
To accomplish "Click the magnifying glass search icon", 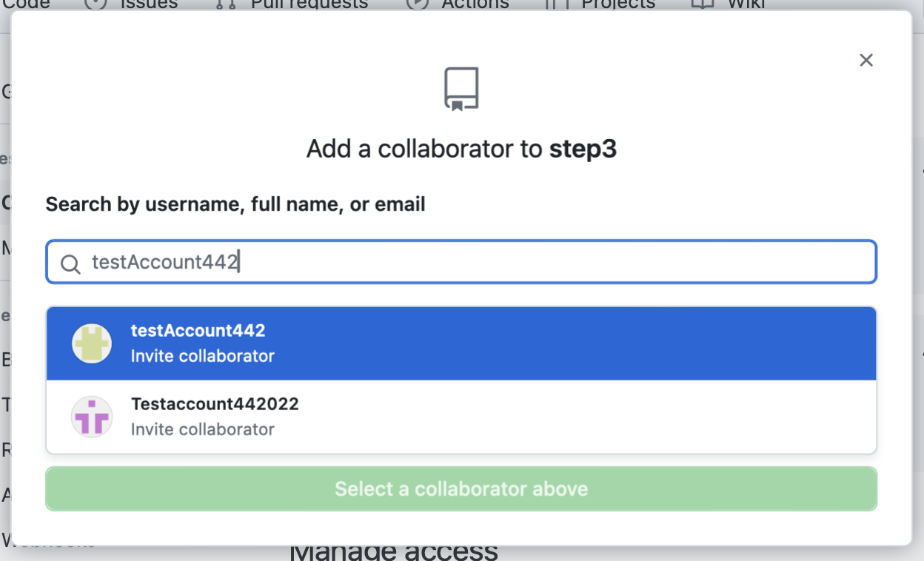I will click(x=70, y=263).
